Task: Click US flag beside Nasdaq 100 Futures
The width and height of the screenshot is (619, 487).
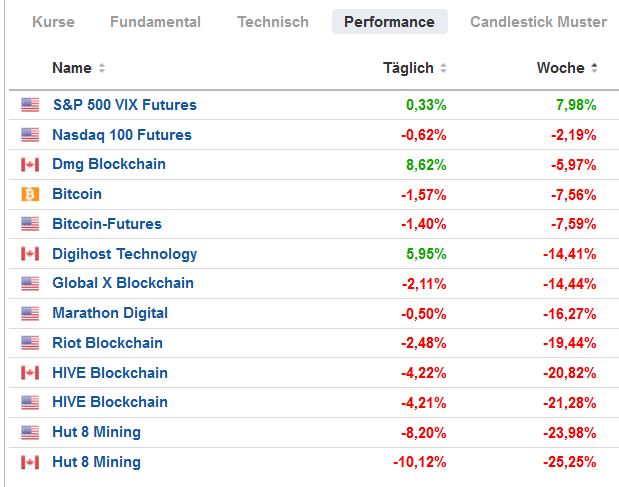Action: click(30, 135)
